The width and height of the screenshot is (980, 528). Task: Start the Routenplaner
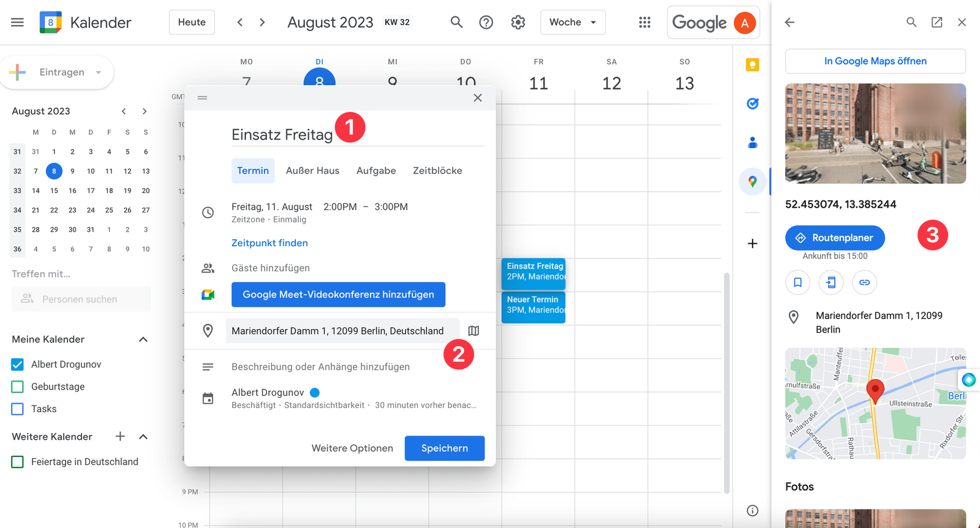tap(835, 238)
